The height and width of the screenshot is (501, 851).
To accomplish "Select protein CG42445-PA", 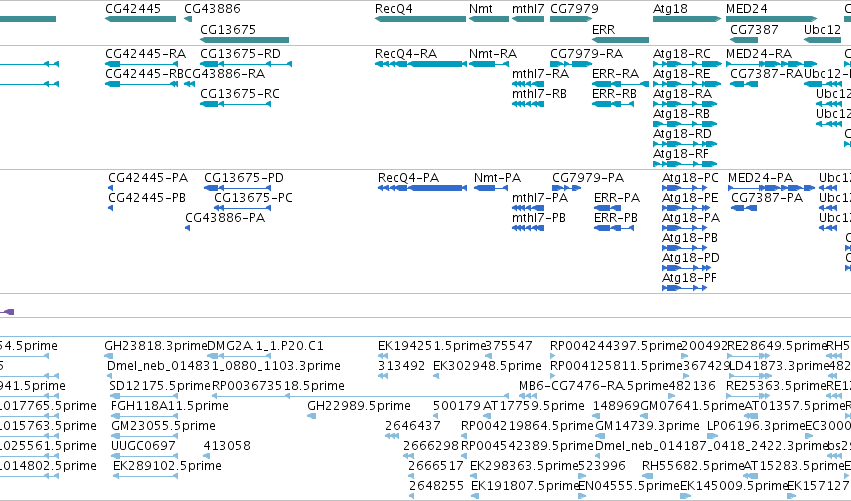I will tap(111, 188).
